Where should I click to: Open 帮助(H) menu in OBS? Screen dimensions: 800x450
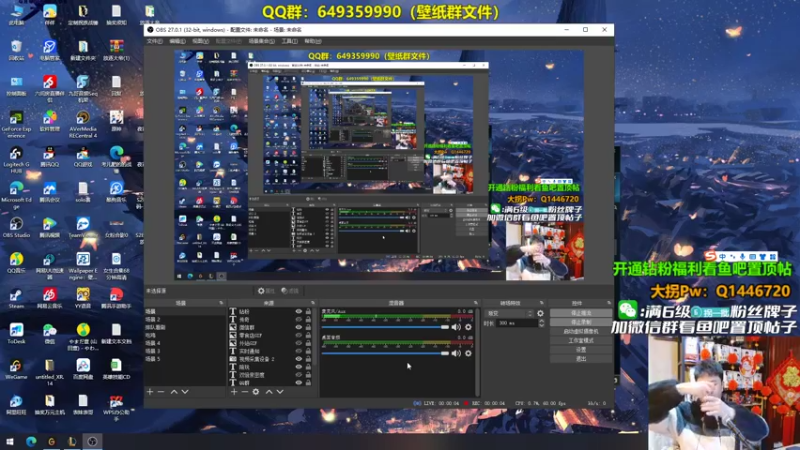[313, 41]
